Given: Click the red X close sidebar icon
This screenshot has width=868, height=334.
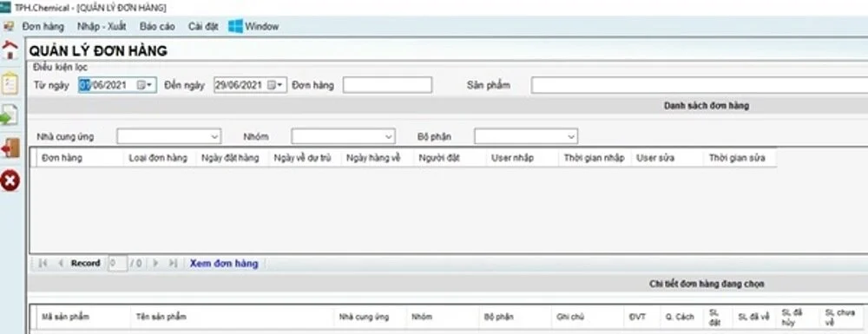Looking at the screenshot, I should click(10, 180).
